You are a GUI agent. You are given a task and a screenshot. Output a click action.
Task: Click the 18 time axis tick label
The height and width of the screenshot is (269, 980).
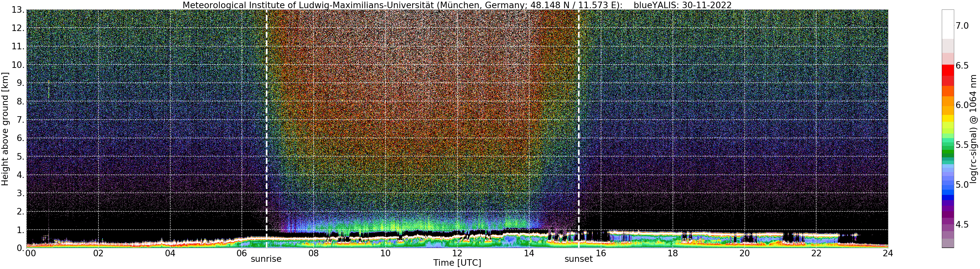coord(673,253)
